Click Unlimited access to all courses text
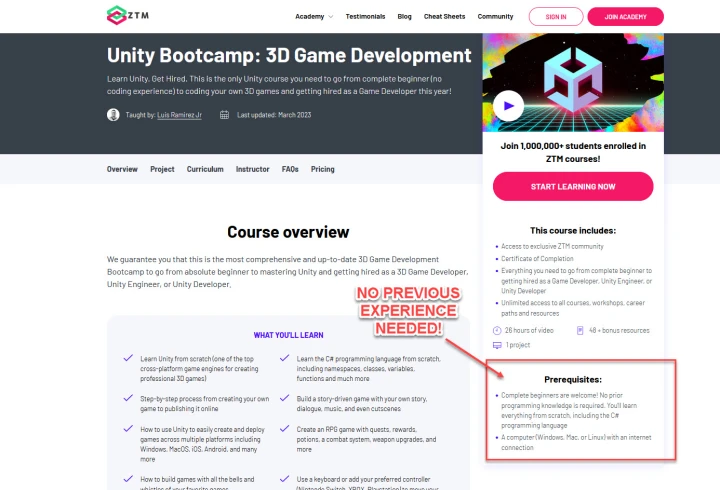The width and height of the screenshot is (720, 490). click(x=573, y=308)
